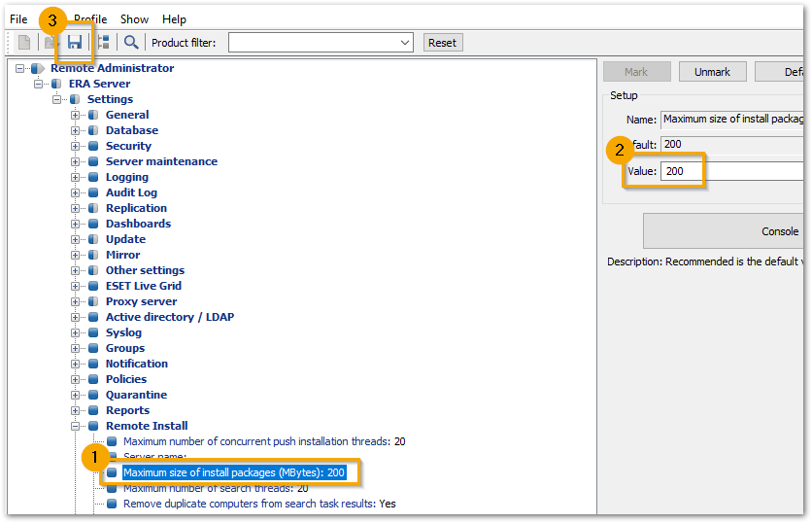Expand the Audit Log node
Image resolution: width=812 pixels, height=523 pixels.
click(x=76, y=192)
